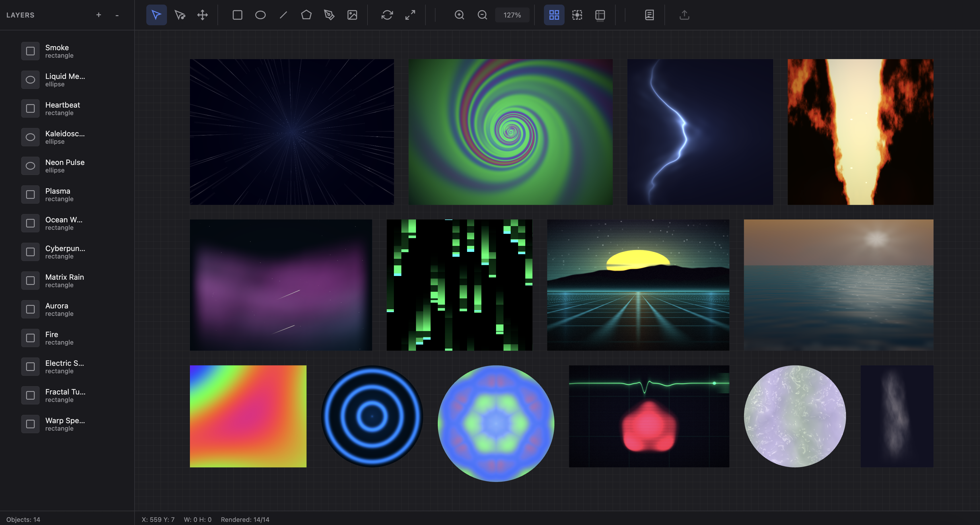980x525 pixels.
Task: Select the line drawing tool
Action: click(283, 15)
